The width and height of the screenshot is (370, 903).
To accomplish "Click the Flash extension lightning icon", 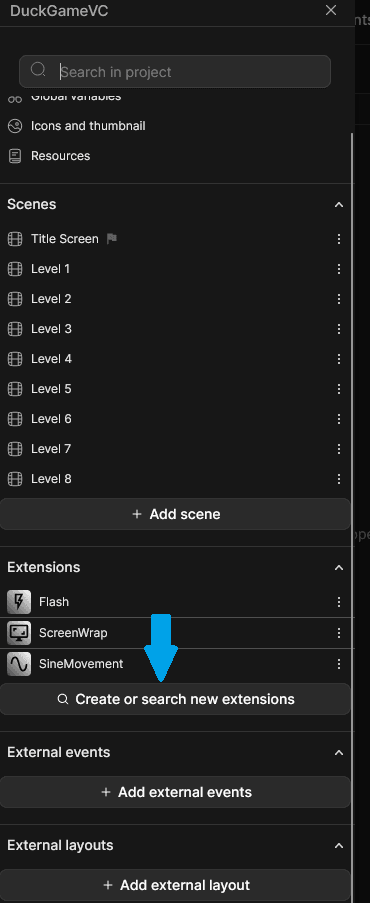I will point(19,602).
